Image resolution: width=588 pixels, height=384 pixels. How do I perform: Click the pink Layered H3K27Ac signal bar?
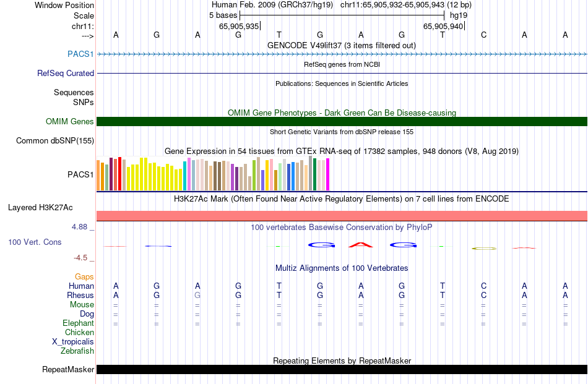(342, 216)
